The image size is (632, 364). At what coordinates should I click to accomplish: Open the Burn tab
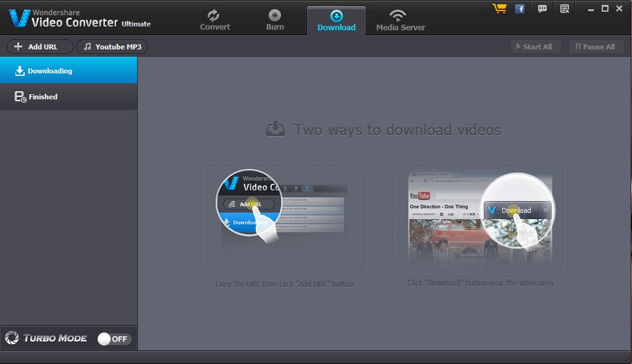[275, 20]
